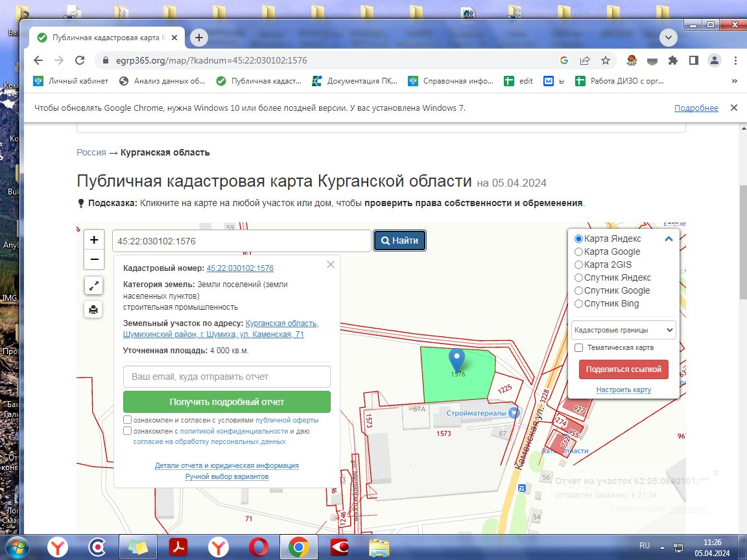Enable the Тематическая карта checkbox
Screen dimensions: 747x560
click(x=578, y=347)
